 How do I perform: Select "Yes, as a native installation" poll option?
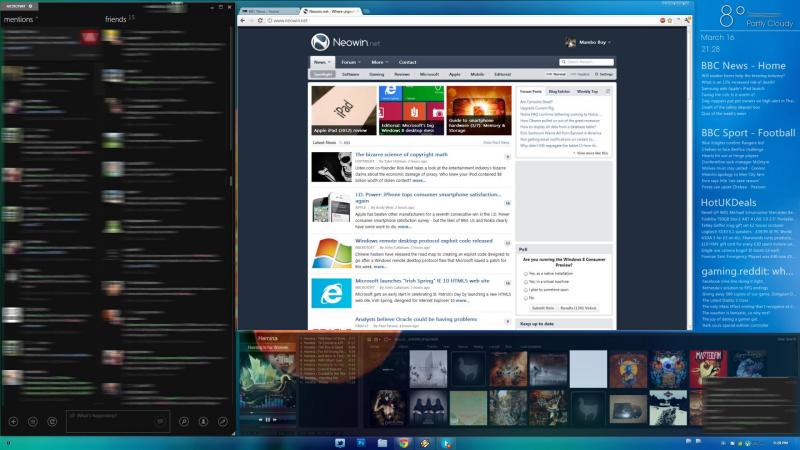(x=526, y=274)
